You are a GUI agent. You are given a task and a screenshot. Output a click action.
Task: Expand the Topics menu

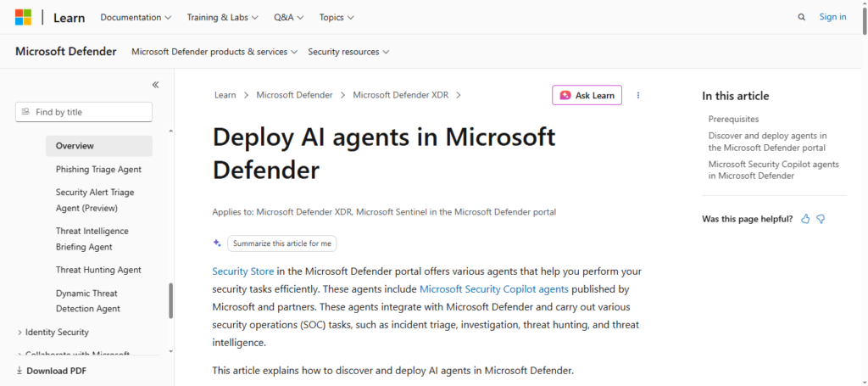pyautogui.click(x=337, y=17)
